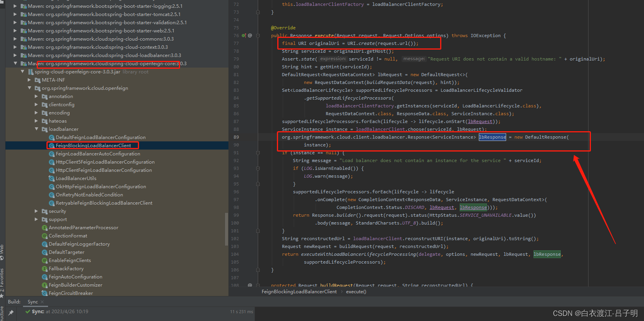Image resolution: width=644 pixels, height=321 pixels.
Task: Toggle the fold marker on line 73
Action: [x=258, y=12]
